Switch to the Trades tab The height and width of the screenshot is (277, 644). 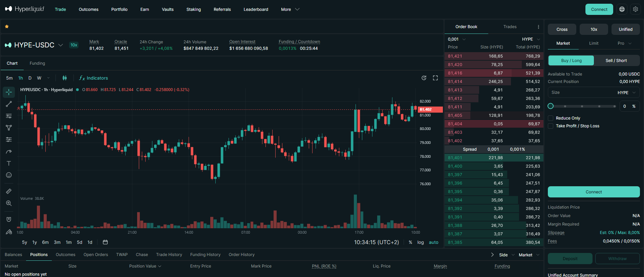[x=510, y=27]
